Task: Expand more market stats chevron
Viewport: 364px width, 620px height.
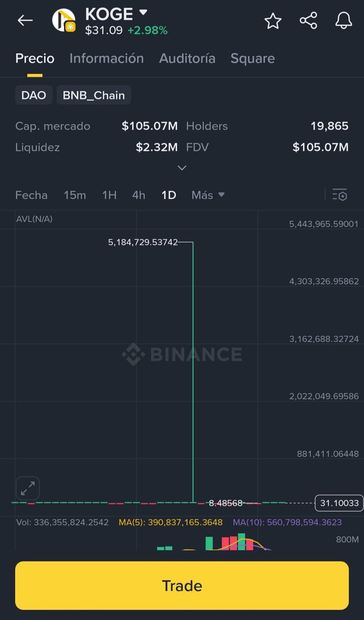Action: click(182, 168)
